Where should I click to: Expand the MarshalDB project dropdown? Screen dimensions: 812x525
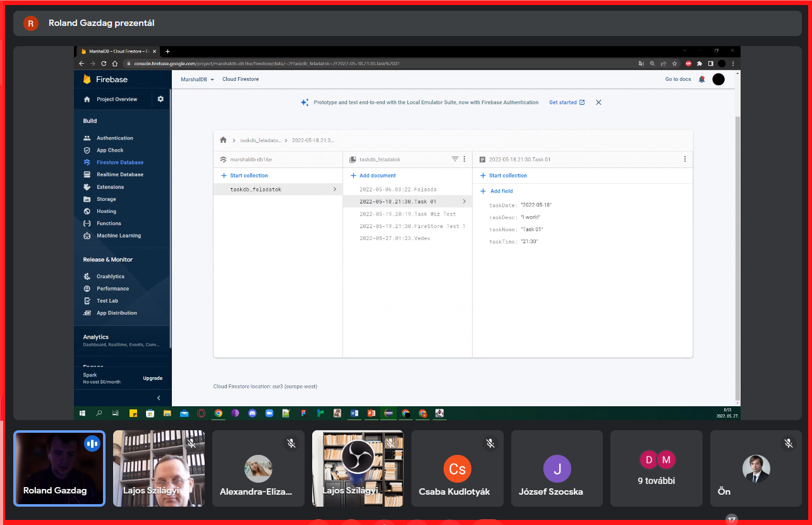[198, 80]
